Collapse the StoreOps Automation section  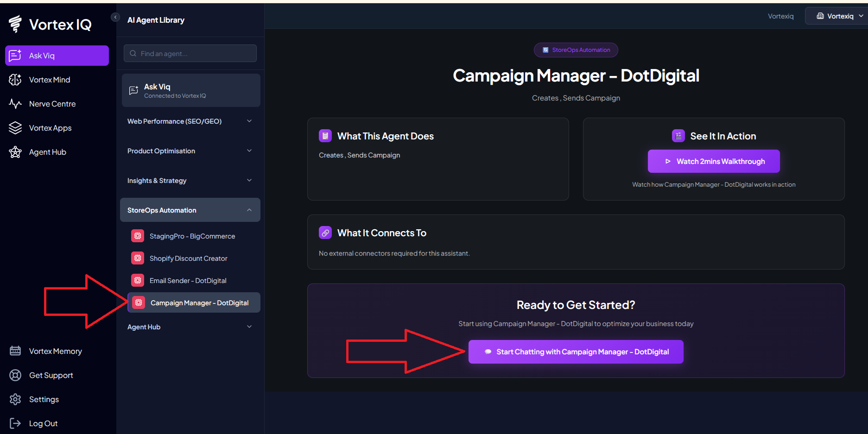249,210
